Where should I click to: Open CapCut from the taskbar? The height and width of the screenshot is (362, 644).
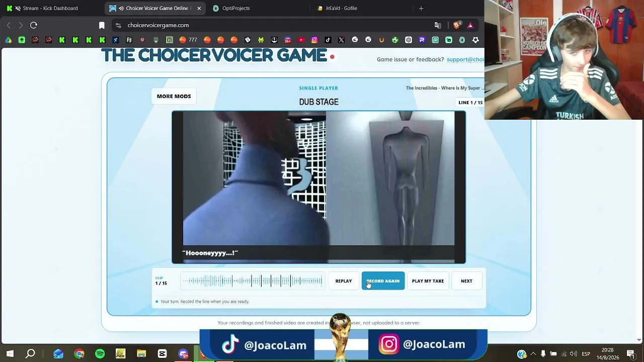click(162, 354)
